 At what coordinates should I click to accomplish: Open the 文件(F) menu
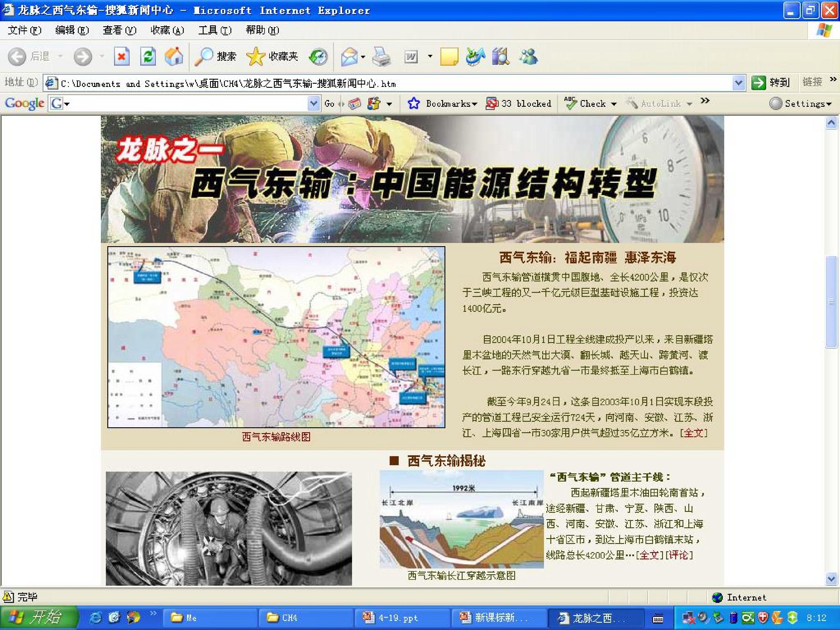coord(24,30)
